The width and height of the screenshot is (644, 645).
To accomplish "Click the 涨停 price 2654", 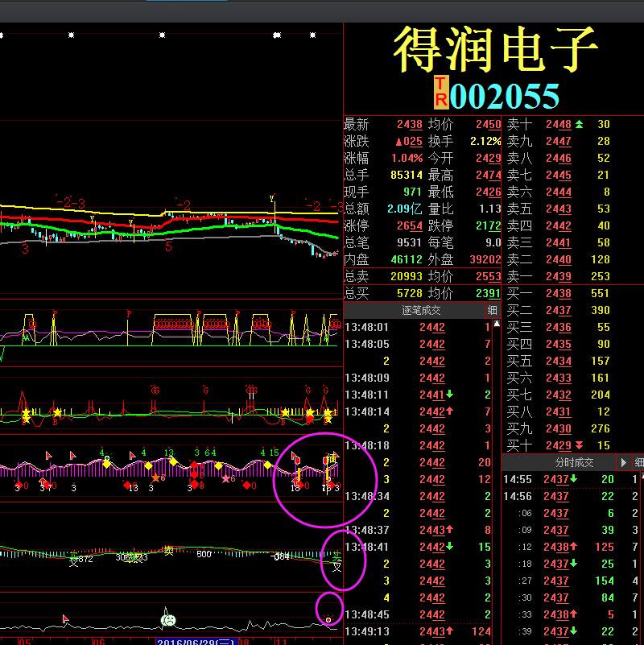I will [409, 225].
